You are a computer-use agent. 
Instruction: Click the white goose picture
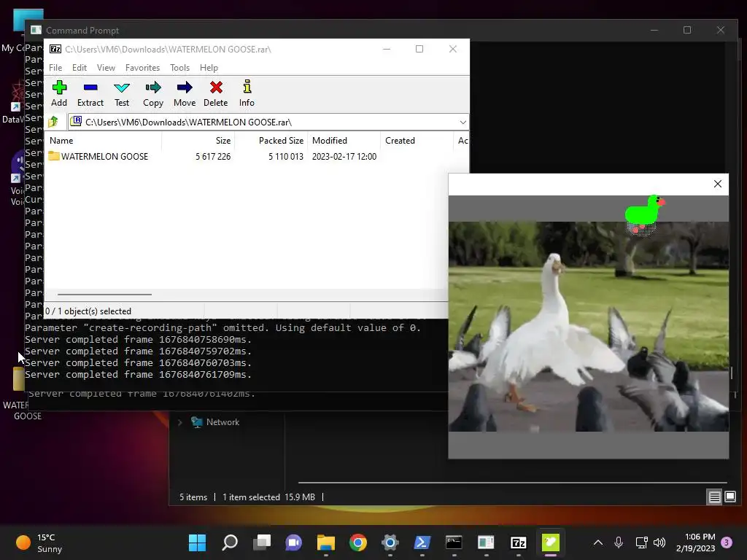pos(589,327)
